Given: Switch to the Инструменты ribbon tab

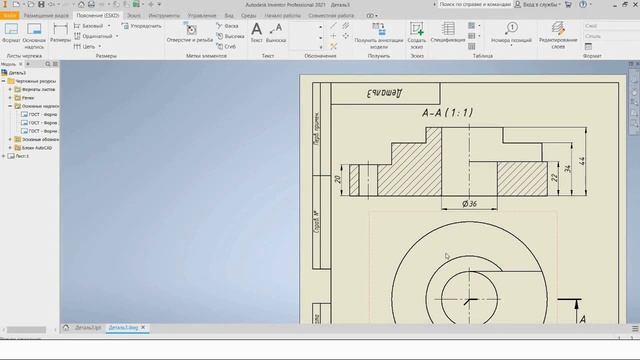Looking at the screenshot, I should pos(164,16).
